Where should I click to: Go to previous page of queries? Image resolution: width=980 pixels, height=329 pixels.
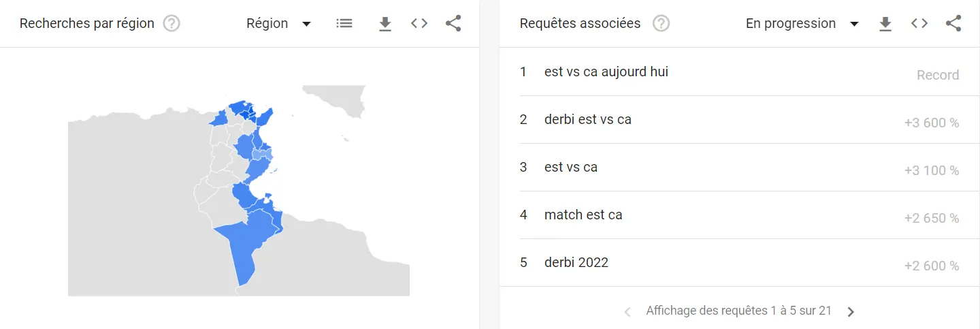pyautogui.click(x=627, y=311)
